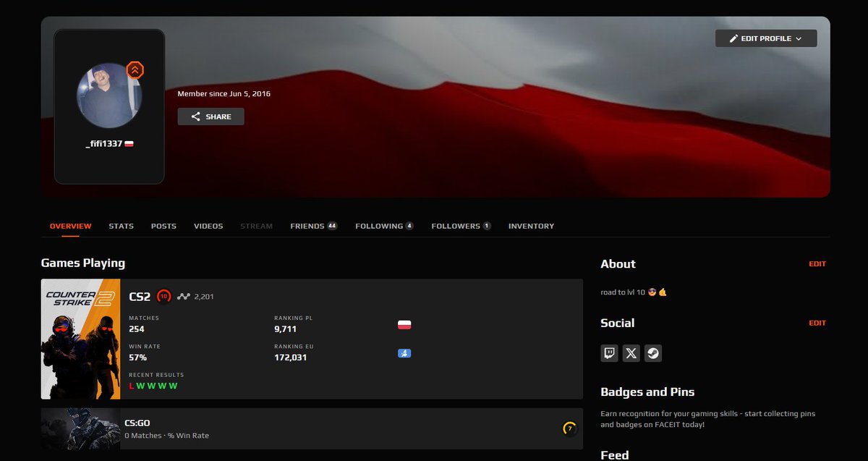This screenshot has height=461, width=868.
Task: Go to the Following tab
Action: point(385,226)
